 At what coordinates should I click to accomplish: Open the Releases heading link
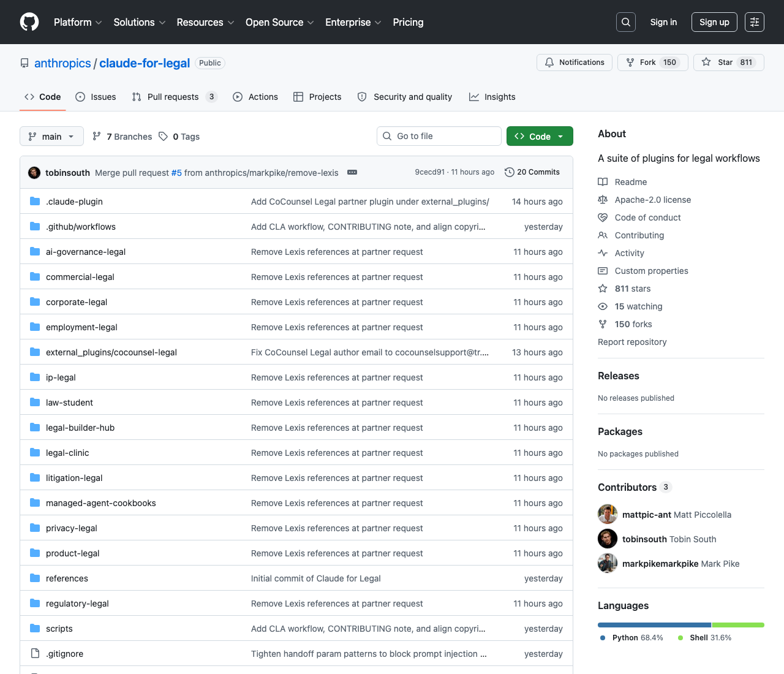point(619,376)
